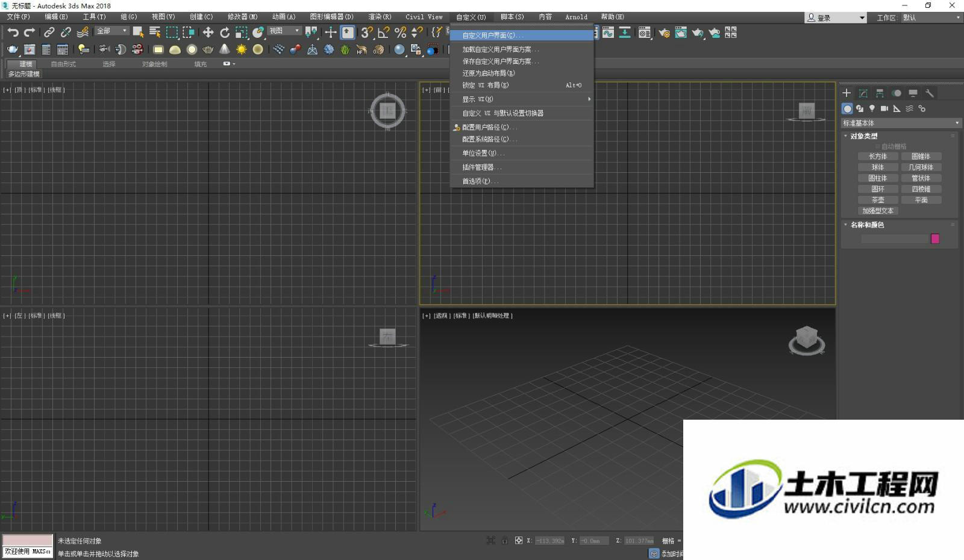964x560 pixels.
Task: Click the teapot icon in second toolbar
Action: point(208,49)
